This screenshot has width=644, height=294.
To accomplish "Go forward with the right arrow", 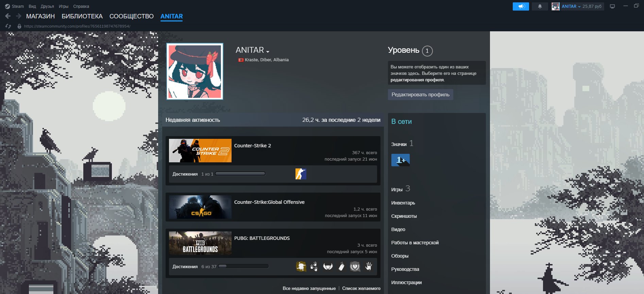I will point(19,16).
